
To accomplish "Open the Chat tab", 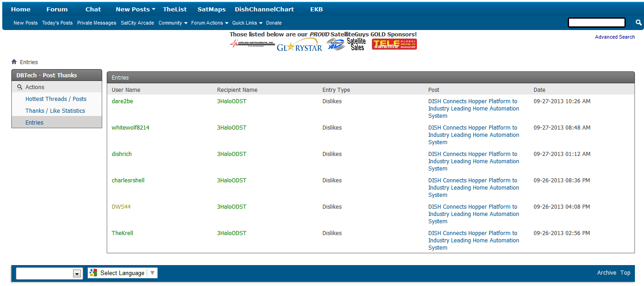I will [93, 9].
